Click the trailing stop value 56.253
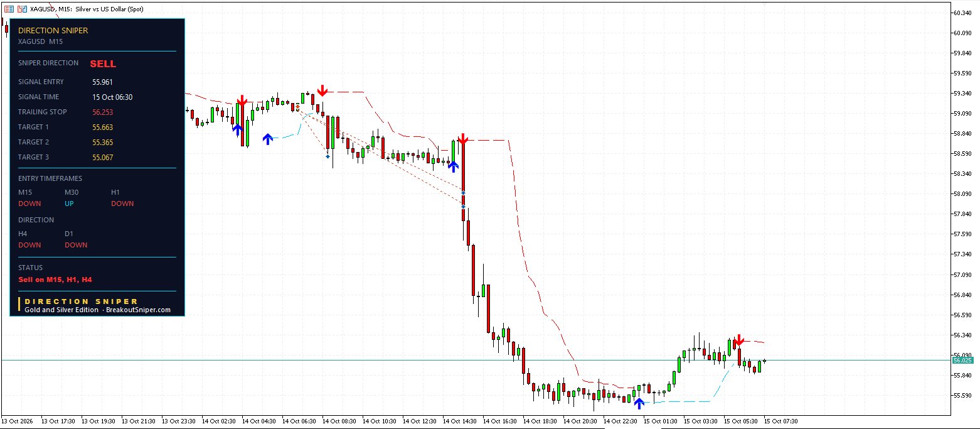Image resolution: width=980 pixels, height=429 pixels. coord(102,112)
